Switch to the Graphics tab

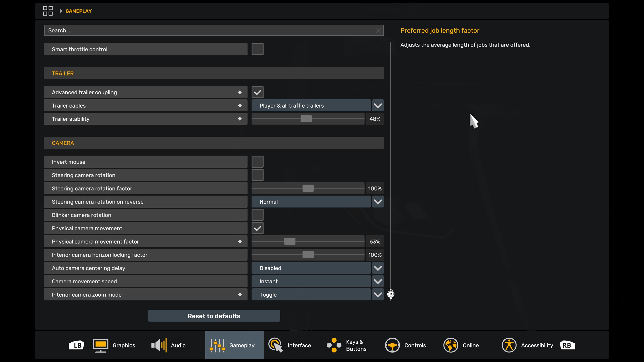coord(118,345)
